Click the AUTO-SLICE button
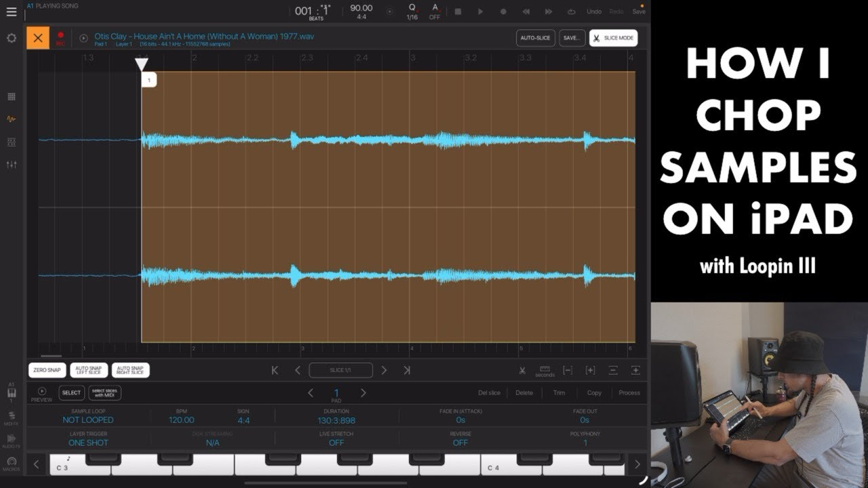The width and height of the screenshot is (868, 488). click(535, 37)
